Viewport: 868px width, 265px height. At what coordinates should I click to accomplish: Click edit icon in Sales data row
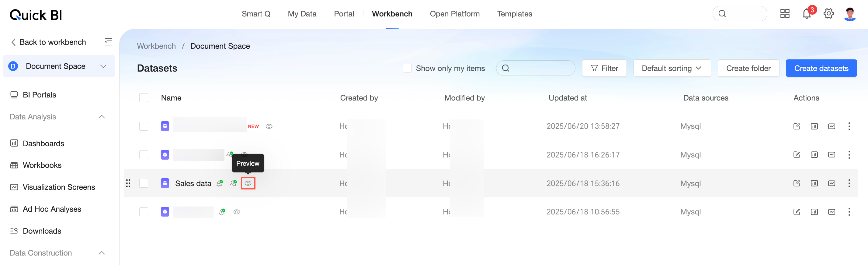click(x=797, y=183)
